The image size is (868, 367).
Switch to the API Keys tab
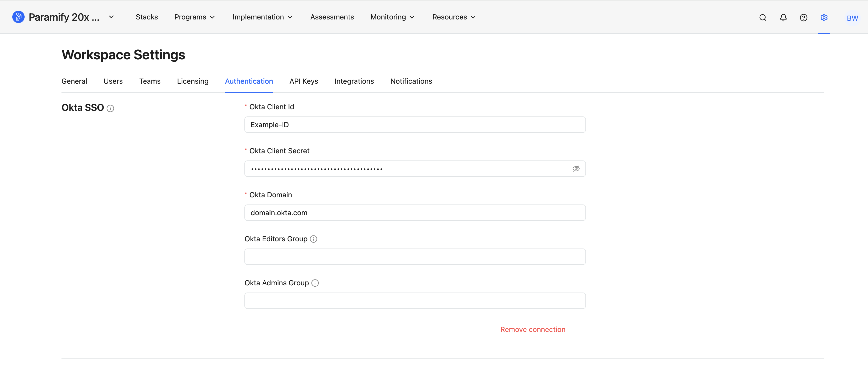303,81
